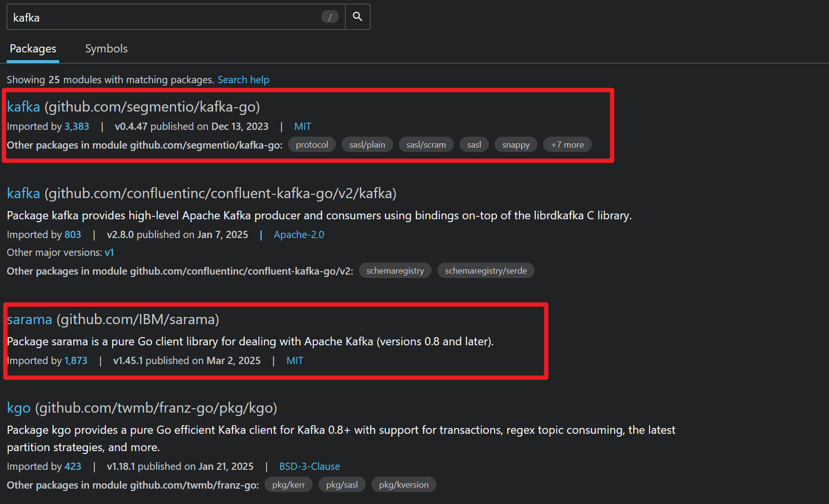Open MIT license for sarama
The image size is (829, 504).
[295, 361]
